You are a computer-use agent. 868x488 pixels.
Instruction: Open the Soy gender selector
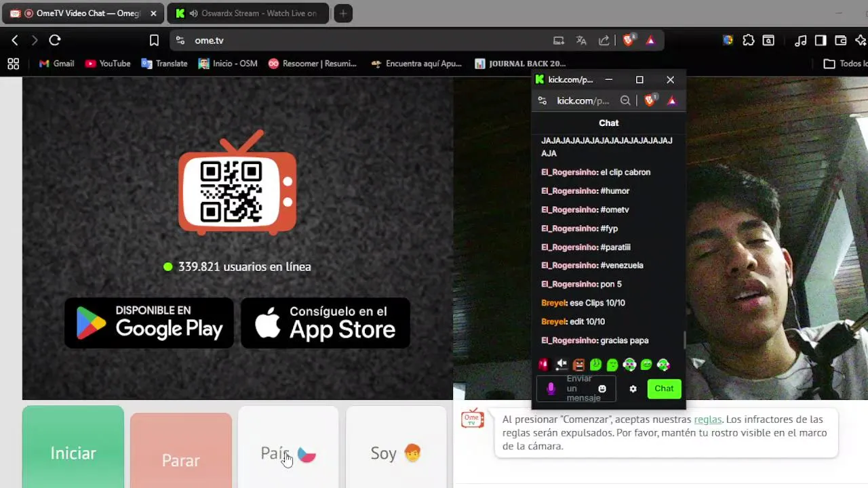tap(396, 447)
